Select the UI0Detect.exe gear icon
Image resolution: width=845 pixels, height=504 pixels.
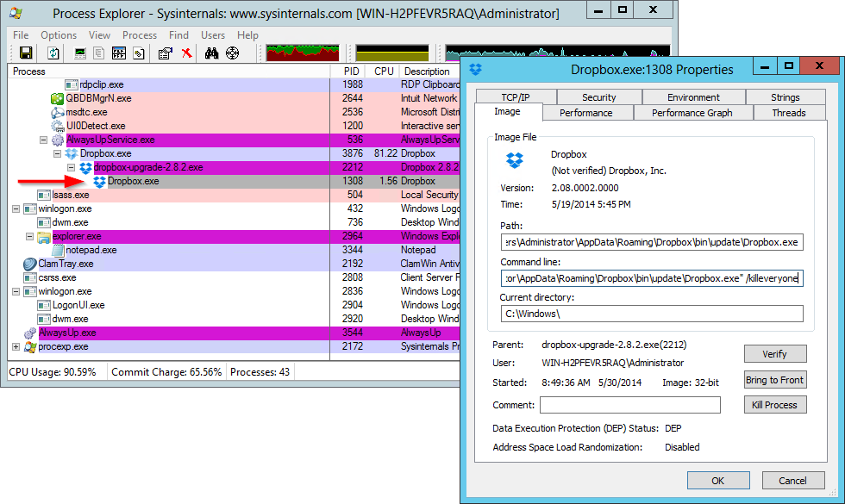point(57,126)
